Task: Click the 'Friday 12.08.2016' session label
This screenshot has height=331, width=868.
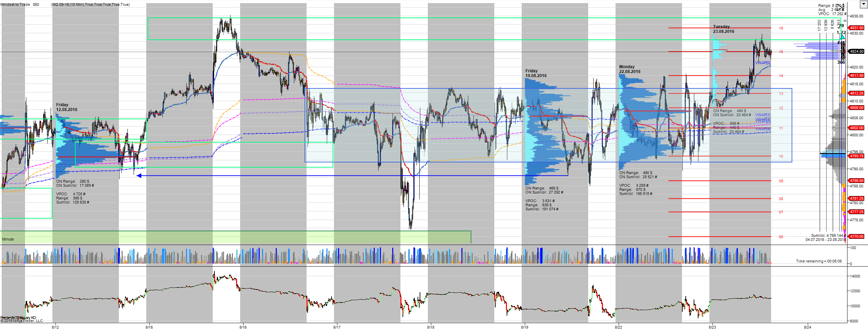Action: pos(66,107)
